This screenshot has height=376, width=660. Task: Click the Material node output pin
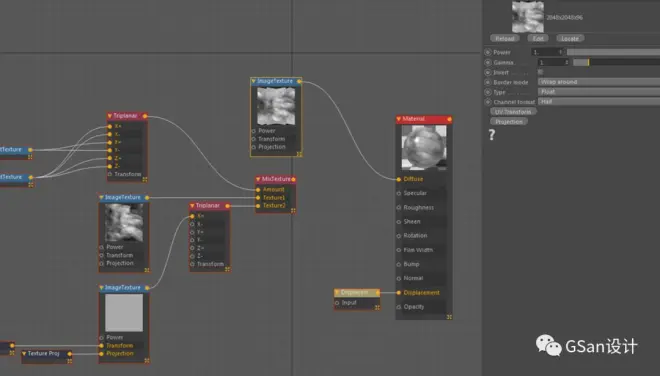449,120
